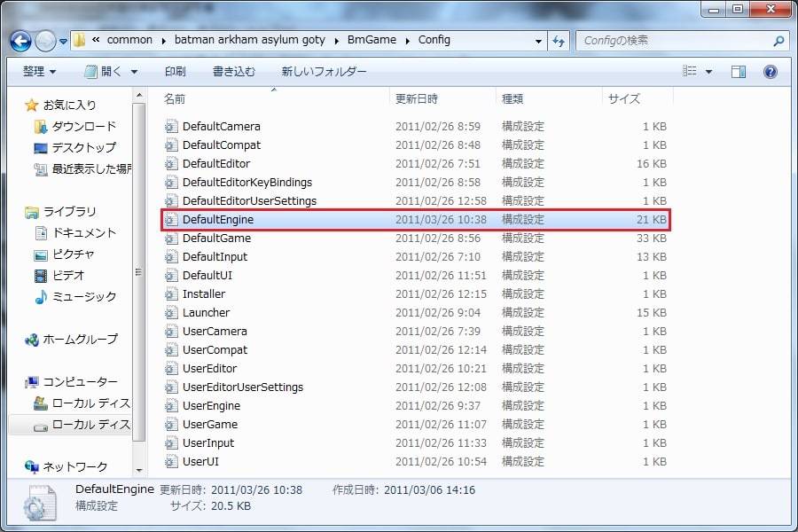Screen dimensions: 798x532
Task: Open ミュージック library
Action: (x=84, y=297)
